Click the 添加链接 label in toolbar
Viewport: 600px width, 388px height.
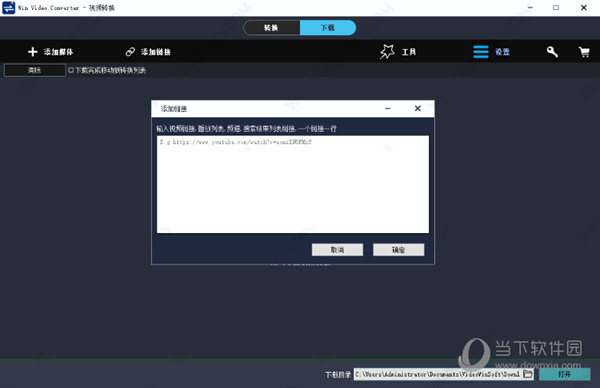tap(156, 52)
